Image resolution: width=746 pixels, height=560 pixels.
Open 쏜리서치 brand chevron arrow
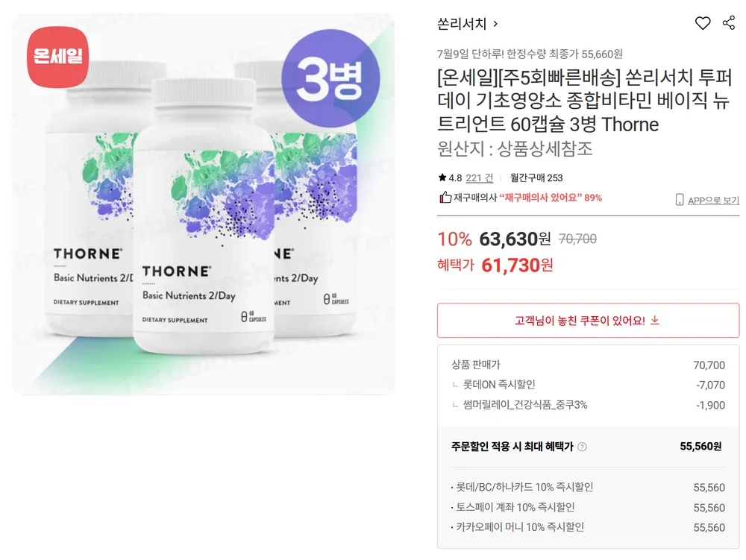[495, 24]
